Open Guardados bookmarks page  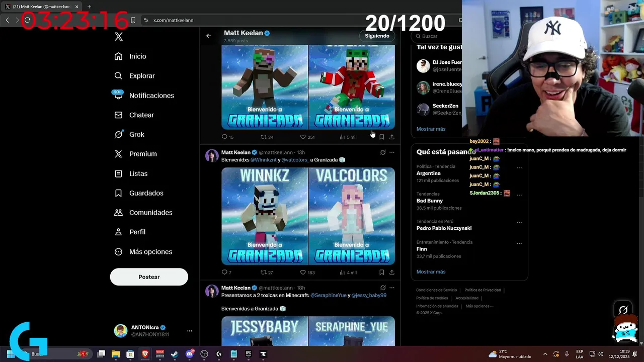pyautogui.click(x=139, y=193)
